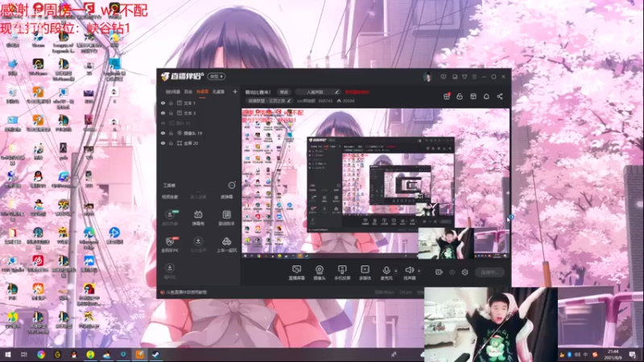Click the taskbar clock showing 21:44
644x362 pixels.
[613, 354]
